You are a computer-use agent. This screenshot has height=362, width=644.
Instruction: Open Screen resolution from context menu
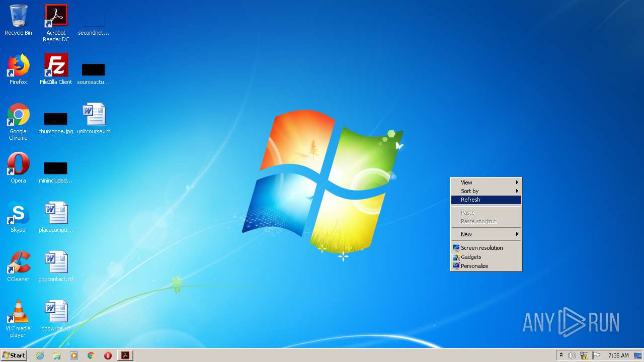pyautogui.click(x=486, y=248)
